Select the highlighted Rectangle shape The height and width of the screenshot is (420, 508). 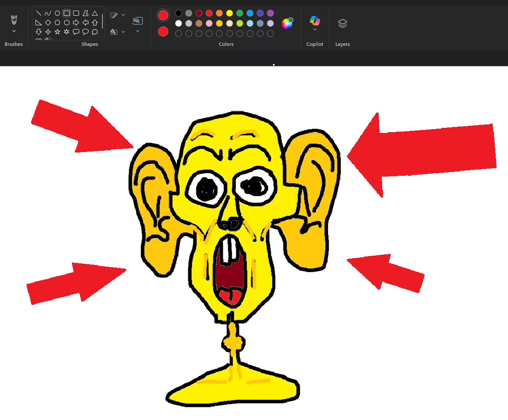coord(67,13)
